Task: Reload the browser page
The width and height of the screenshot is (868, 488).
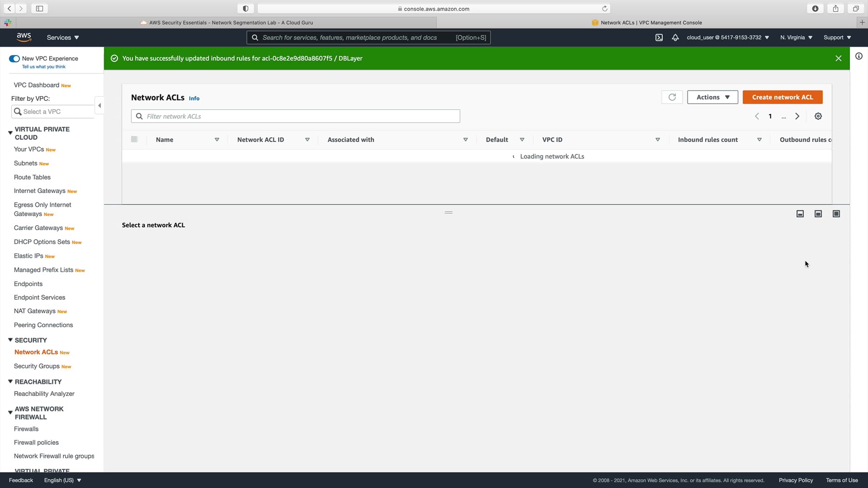Action: click(604, 8)
